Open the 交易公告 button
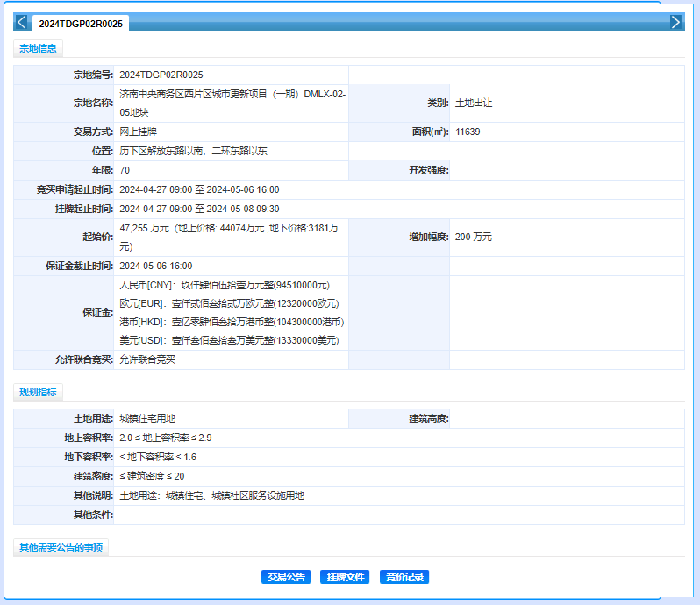The width and height of the screenshot is (700, 605). [286, 577]
